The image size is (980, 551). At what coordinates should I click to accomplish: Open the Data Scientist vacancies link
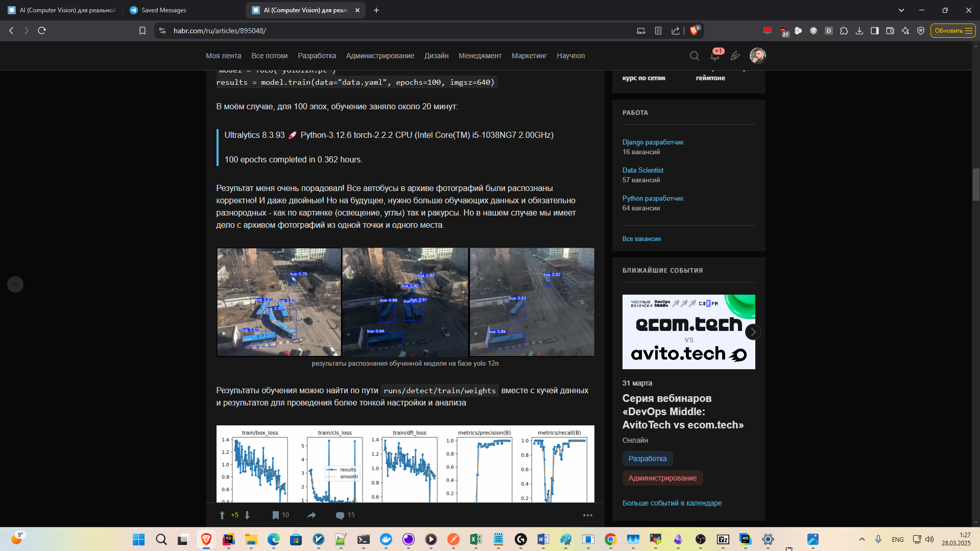642,170
